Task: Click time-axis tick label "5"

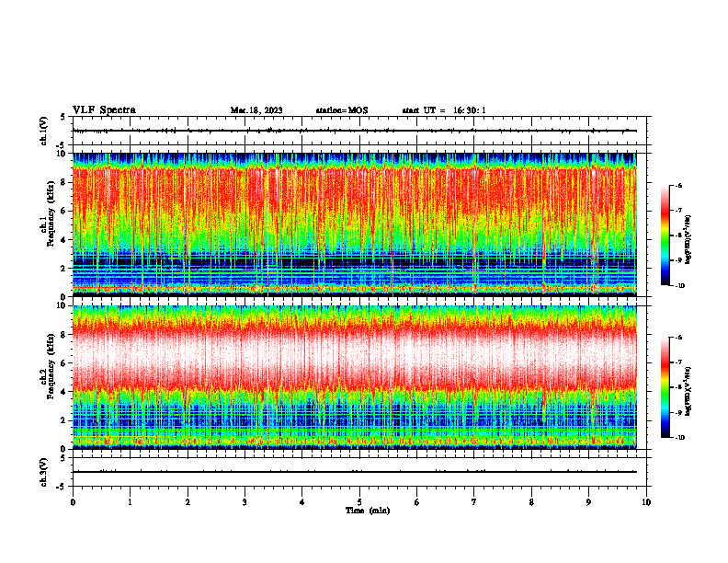Action: 359,502
